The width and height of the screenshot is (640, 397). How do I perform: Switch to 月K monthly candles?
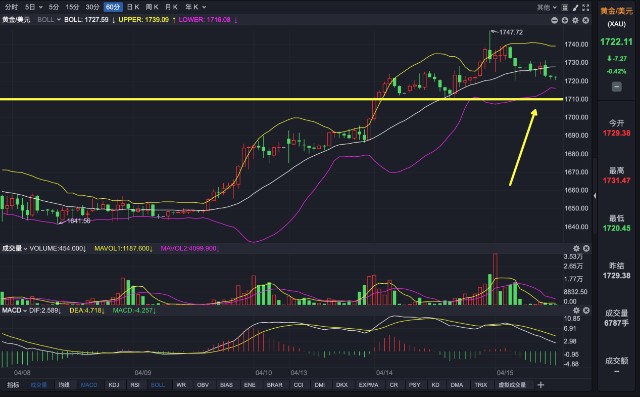click(x=171, y=7)
